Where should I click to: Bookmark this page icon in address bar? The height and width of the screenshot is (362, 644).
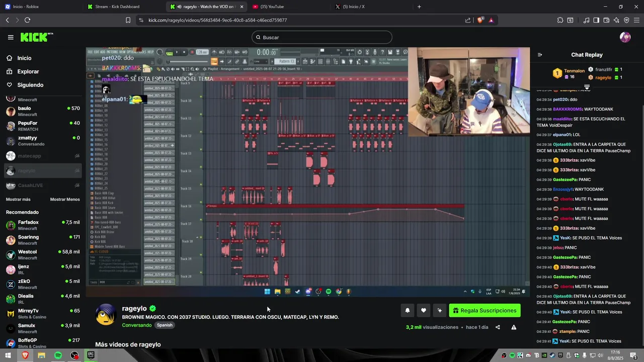[128, 20]
